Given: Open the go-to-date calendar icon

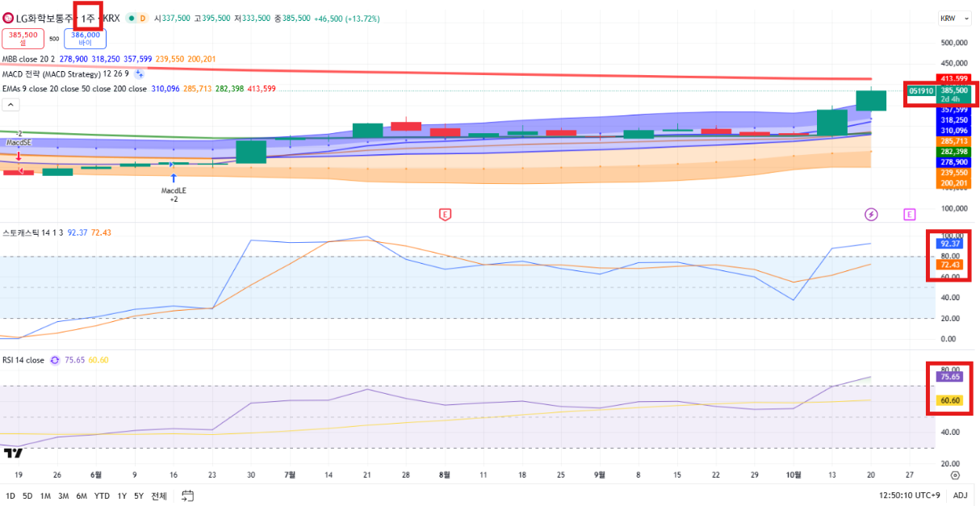Looking at the screenshot, I should (188, 496).
